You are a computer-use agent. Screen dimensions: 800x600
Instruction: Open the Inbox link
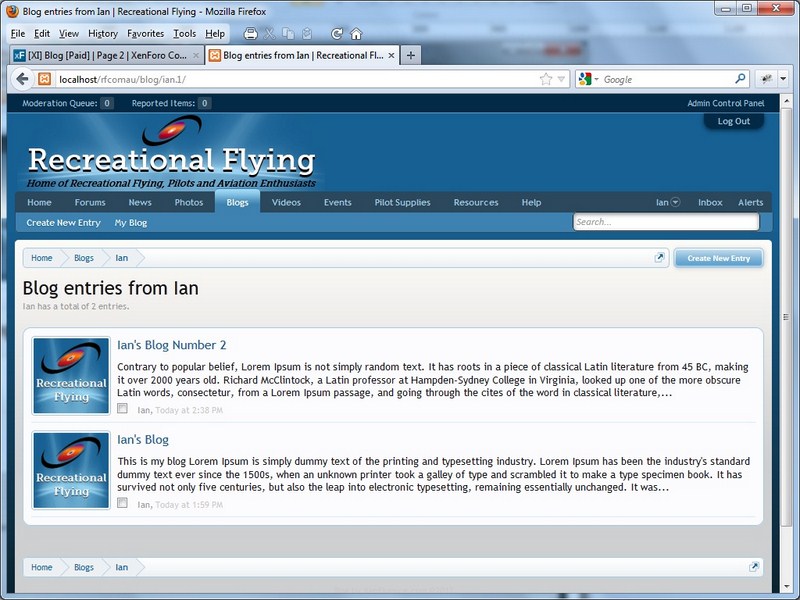point(710,203)
